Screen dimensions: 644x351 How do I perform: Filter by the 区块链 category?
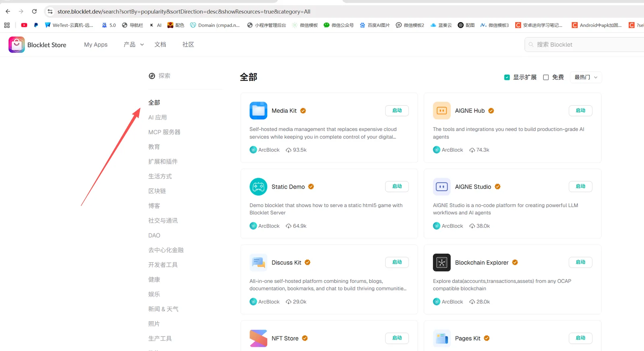coord(157,191)
